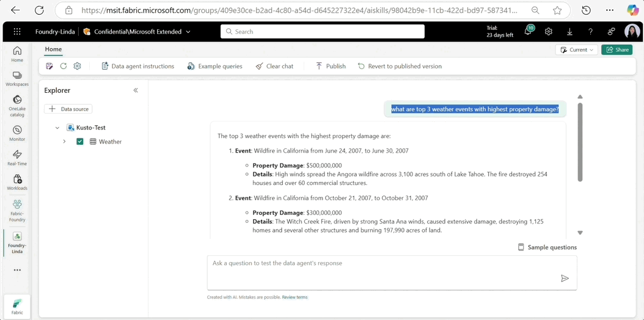Click the highlighted user question message
Image resolution: width=644 pixels, height=320 pixels.
point(475,109)
